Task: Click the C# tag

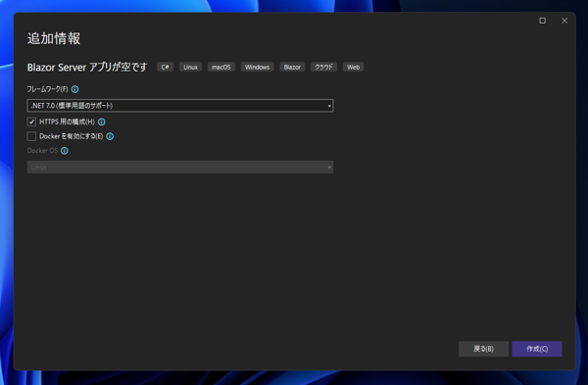Action: [x=165, y=67]
